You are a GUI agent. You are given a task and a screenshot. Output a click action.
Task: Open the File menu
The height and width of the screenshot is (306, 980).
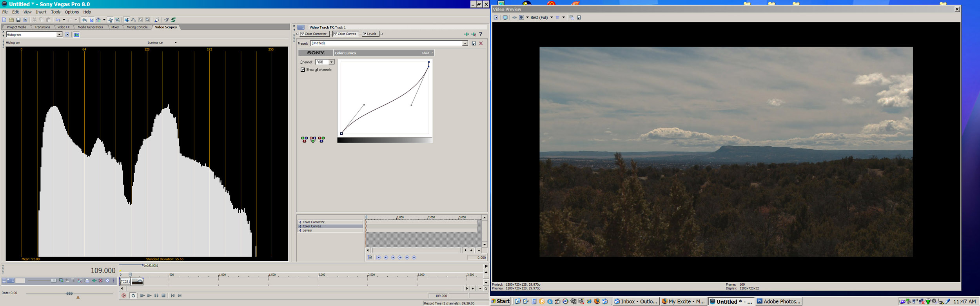tap(5, 12)
